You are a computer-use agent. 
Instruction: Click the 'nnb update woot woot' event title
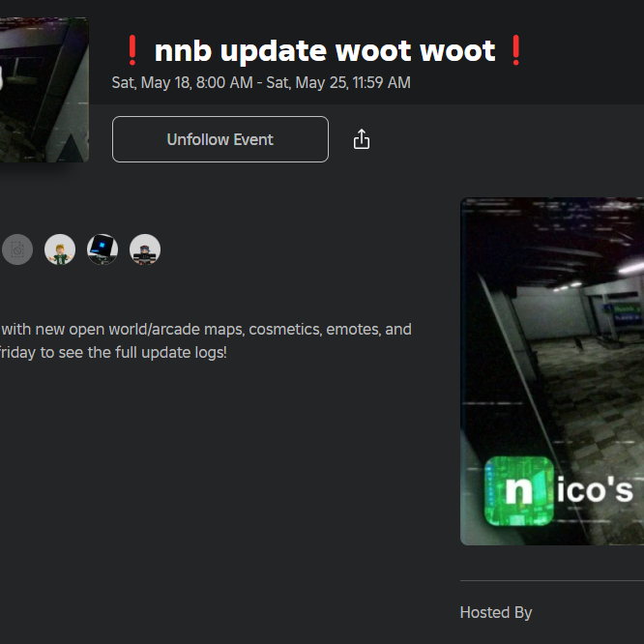(x=325, y=51)
